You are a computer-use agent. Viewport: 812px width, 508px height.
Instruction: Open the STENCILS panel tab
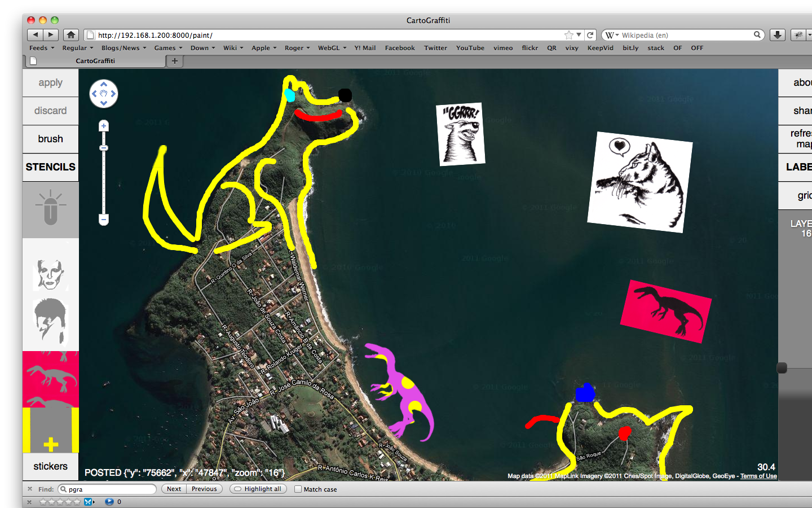coord(50,167)
